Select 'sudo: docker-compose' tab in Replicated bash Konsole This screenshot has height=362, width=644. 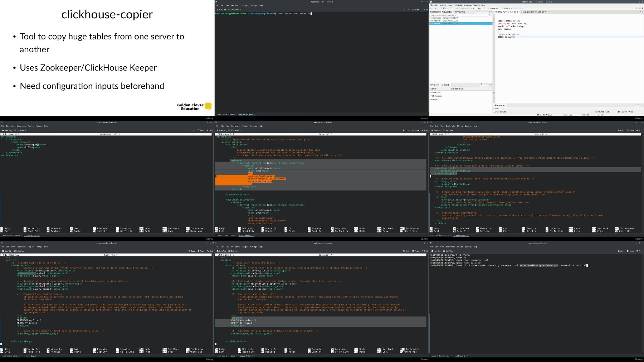pyautogui.click(x=226, y=115)
